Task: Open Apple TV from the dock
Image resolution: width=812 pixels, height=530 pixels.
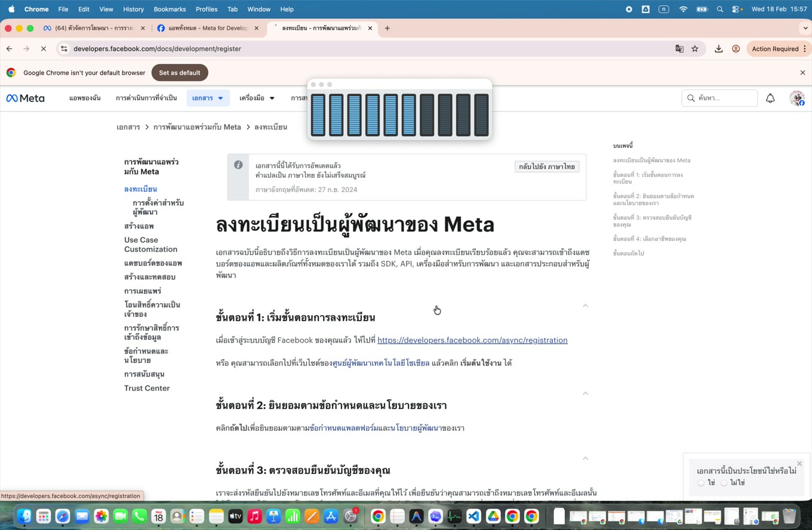Action: pyautogui.click(x=235, y=516)
